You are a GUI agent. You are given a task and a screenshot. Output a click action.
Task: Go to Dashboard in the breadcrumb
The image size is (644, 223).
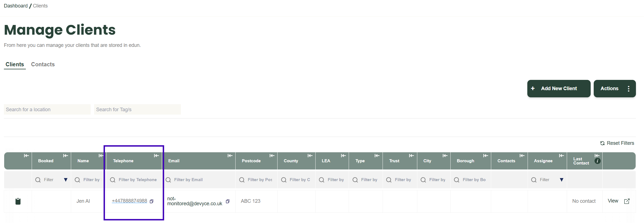point(16,6)
